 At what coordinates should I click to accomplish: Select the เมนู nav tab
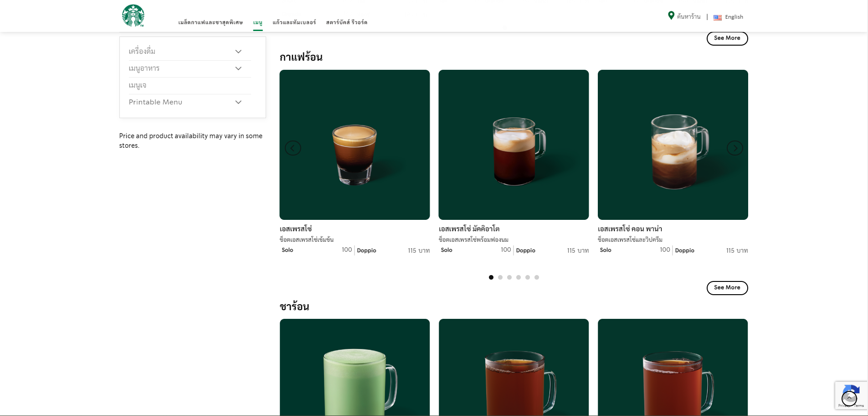point(258,22)
